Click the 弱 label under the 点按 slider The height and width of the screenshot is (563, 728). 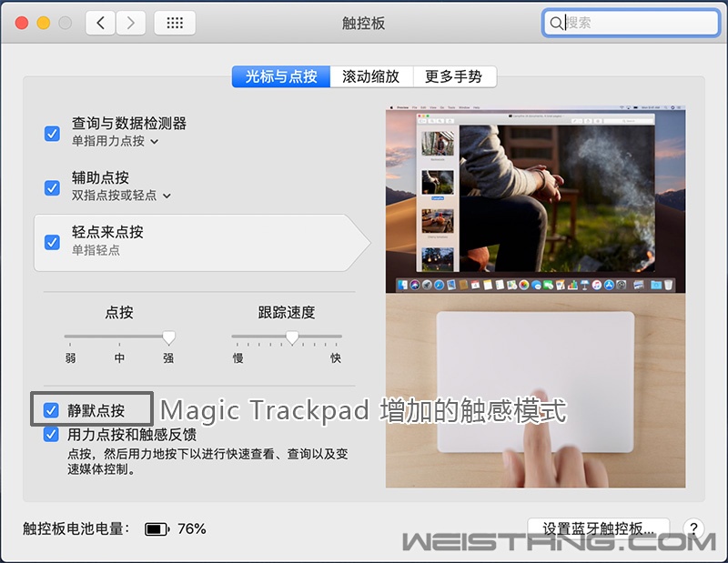(70, 357)
